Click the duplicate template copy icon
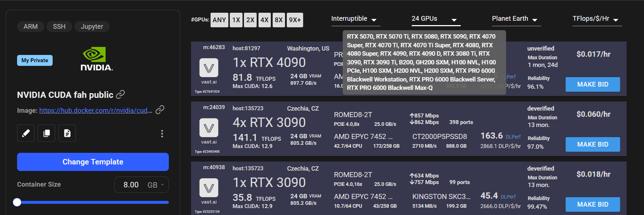The width and height of the screenshot is (644, 215). click(46, 133)
